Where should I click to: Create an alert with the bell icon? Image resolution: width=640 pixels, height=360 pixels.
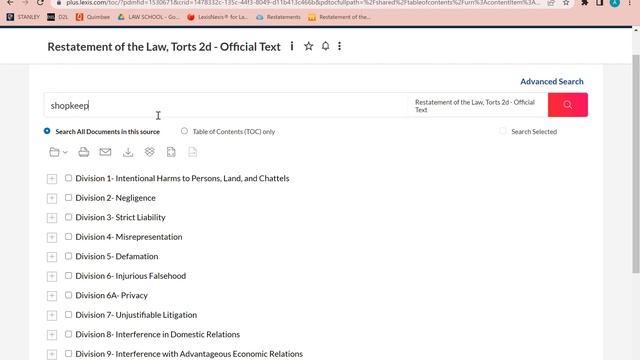coord(325,46)
